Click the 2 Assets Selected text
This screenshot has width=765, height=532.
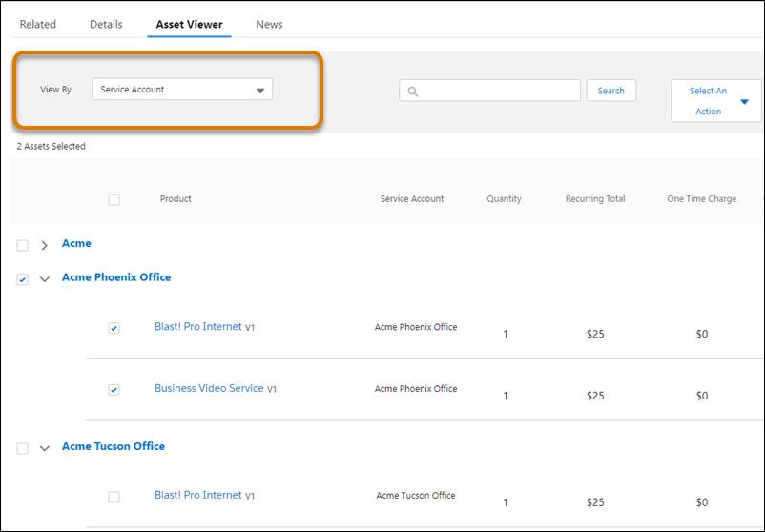tap(52, 146)
